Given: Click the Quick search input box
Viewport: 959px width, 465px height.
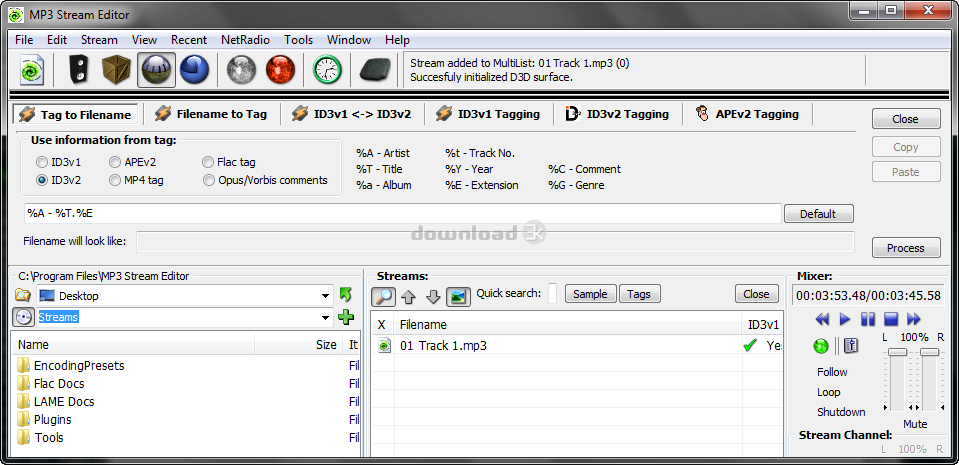Looking at the screenshot, I should (x=552, y=294).
